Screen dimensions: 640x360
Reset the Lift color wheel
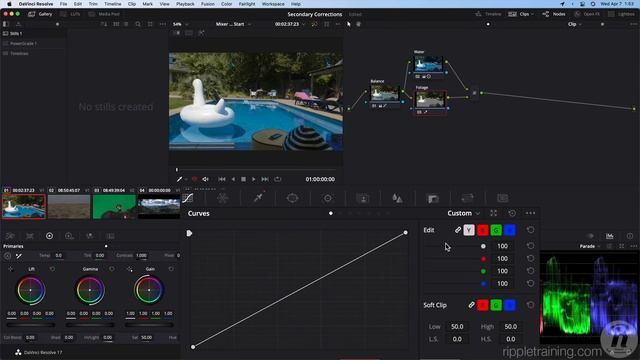(52, 269)
